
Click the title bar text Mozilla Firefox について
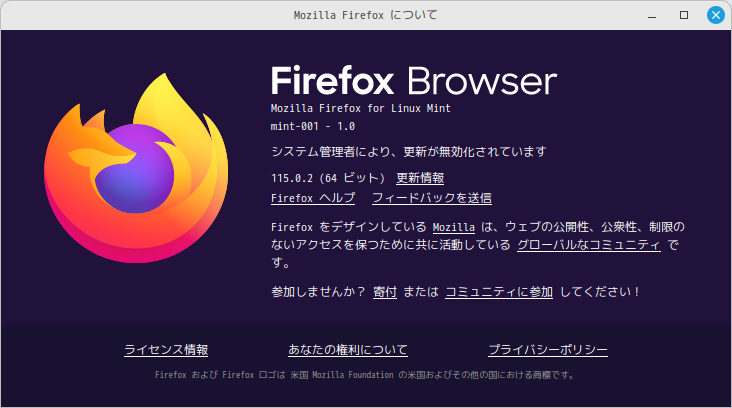pyautogui.click(x=366, y=15)
